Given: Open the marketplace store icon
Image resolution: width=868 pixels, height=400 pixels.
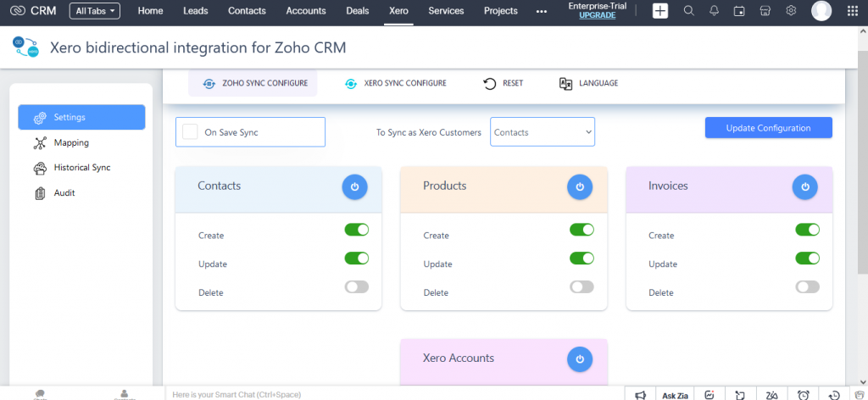Looking at the screenshot, I should coord(765,10).
